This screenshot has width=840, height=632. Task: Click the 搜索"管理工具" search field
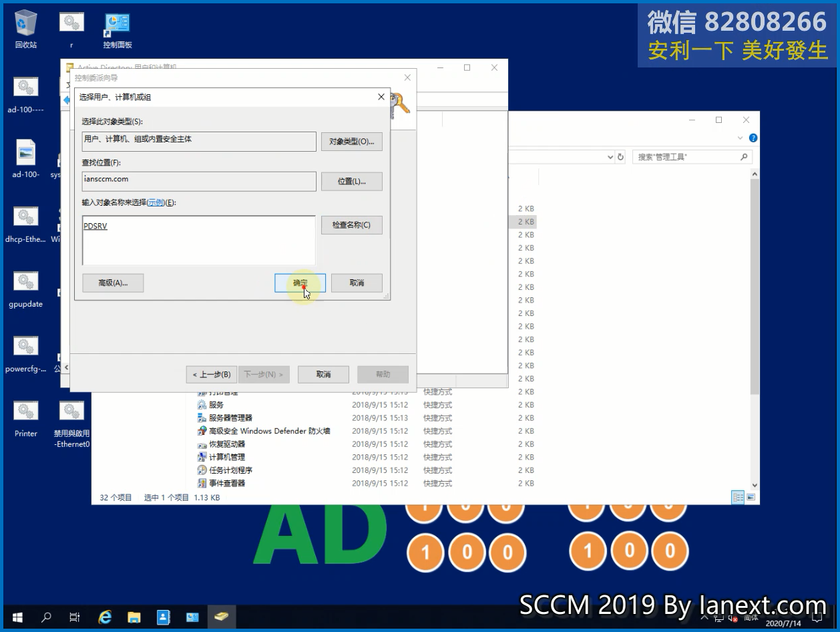click(692, 157)
